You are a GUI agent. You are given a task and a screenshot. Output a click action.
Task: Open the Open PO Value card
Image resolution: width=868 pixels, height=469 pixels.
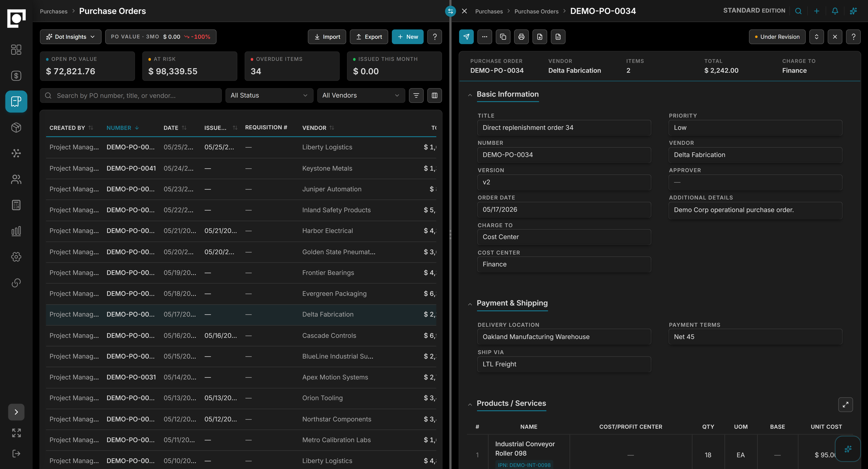pyautogui.click(x=87, y=66)
